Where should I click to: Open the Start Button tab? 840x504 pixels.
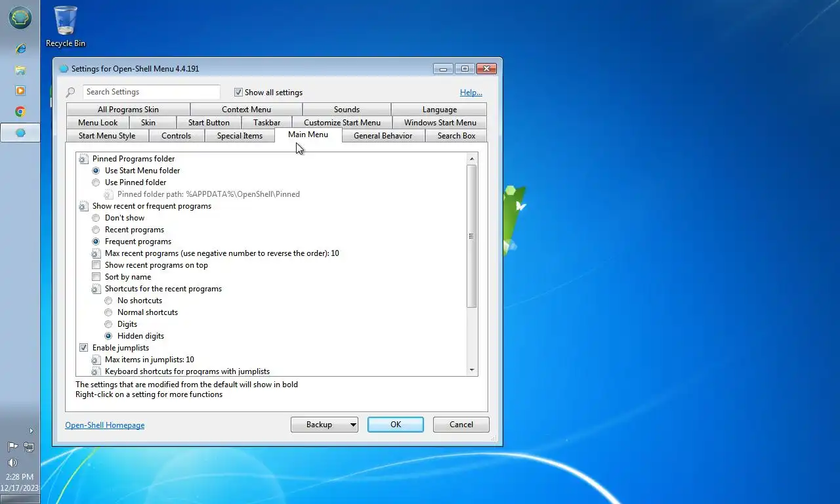209,123
